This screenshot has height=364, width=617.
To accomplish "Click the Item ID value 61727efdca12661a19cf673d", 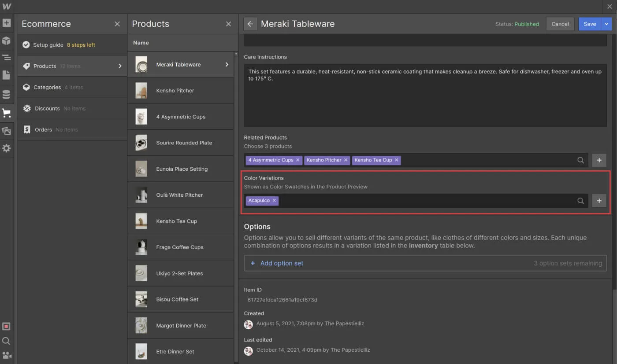I will click(282, 300).
